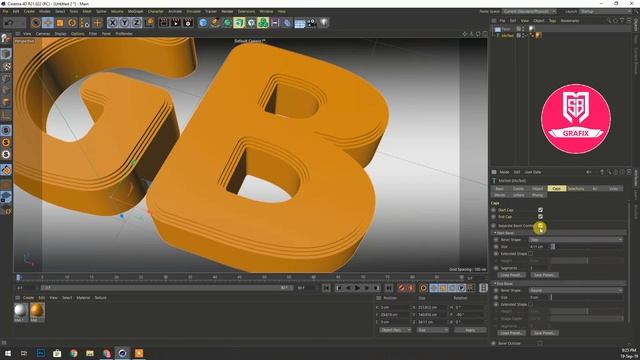Click Make Editable icon in left toolbar
The image size is (640, 360).
[6, 39]
